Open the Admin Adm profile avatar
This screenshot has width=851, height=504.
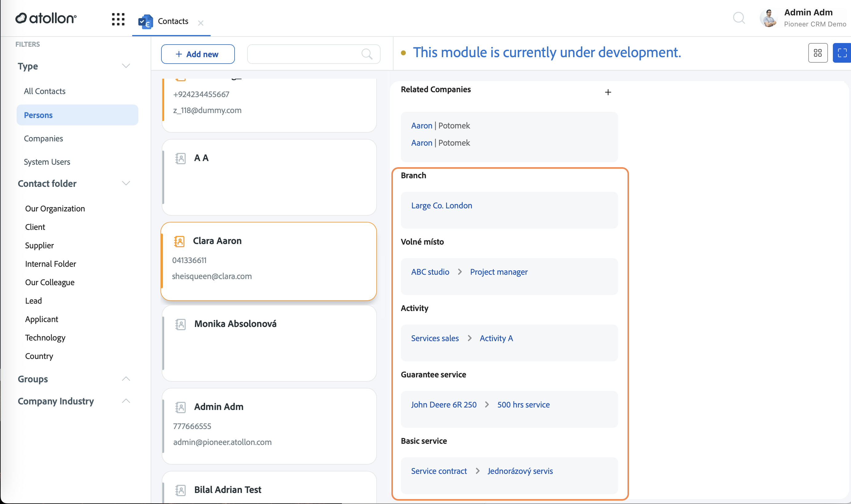point(769,18)
